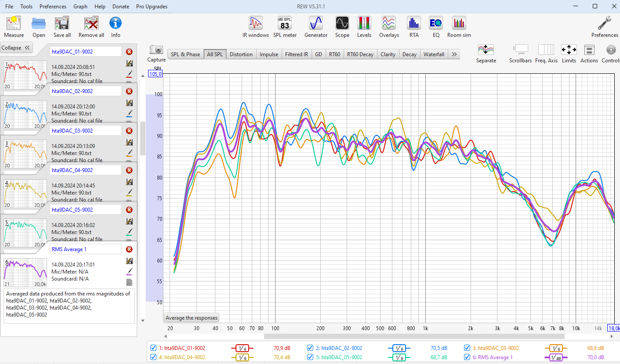
Task: Click the Capture camera icon
Action: (156, 50)
